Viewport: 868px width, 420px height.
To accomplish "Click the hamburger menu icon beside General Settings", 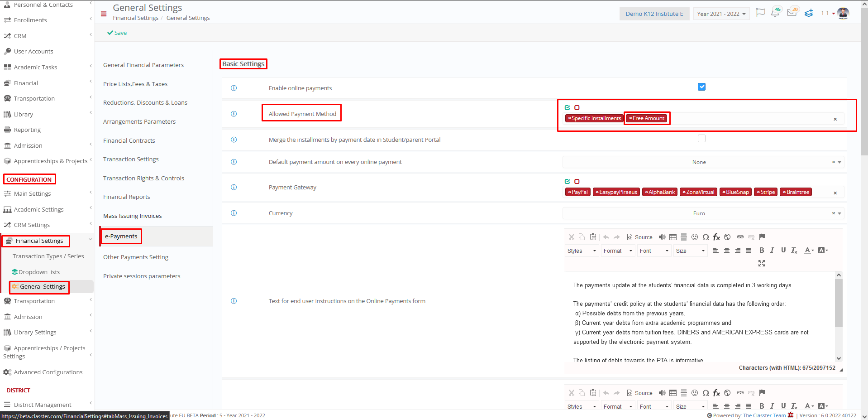I will coord(104,14).
